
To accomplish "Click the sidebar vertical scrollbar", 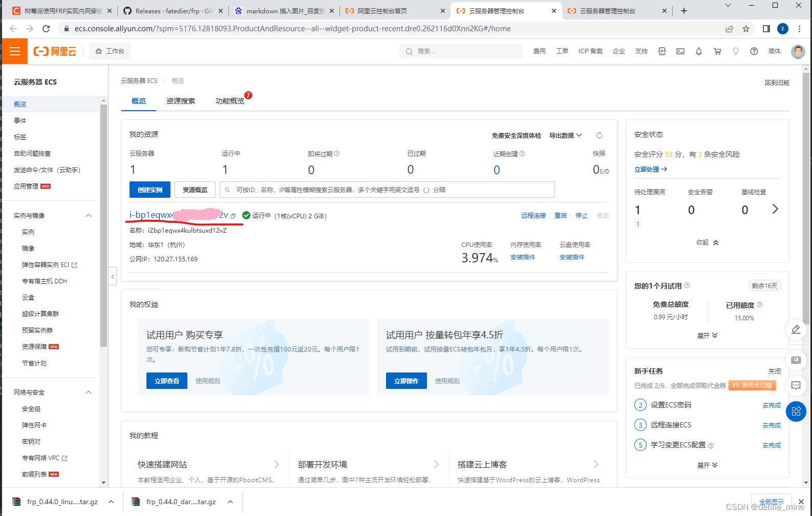I will click(x=103, y=225).
